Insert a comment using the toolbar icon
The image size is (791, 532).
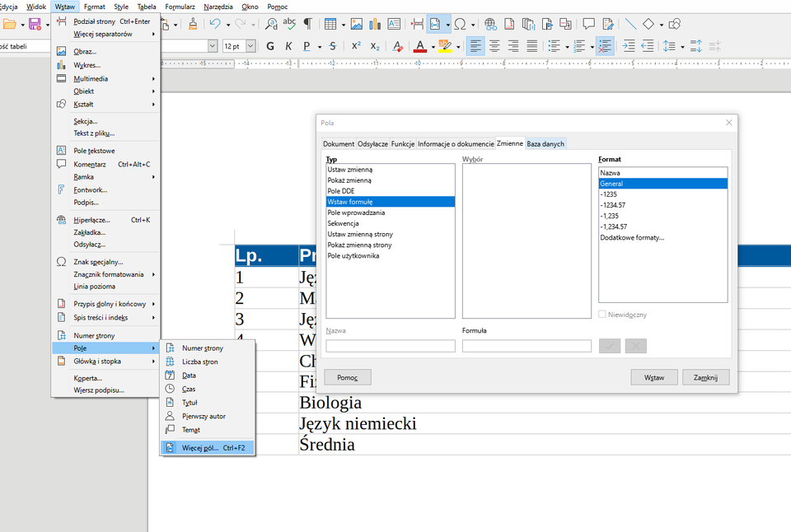point(588,23)
